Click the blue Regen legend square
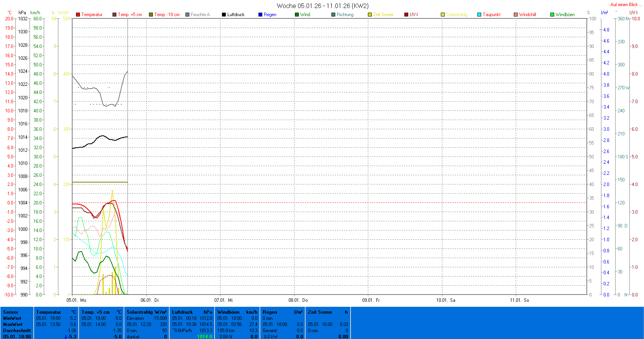 pos(260,15)
